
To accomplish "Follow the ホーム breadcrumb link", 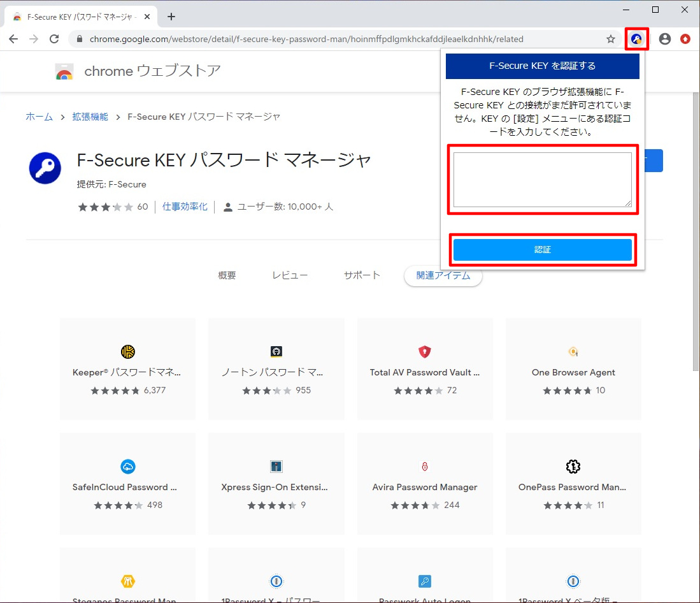I will [x=39, y=117].
